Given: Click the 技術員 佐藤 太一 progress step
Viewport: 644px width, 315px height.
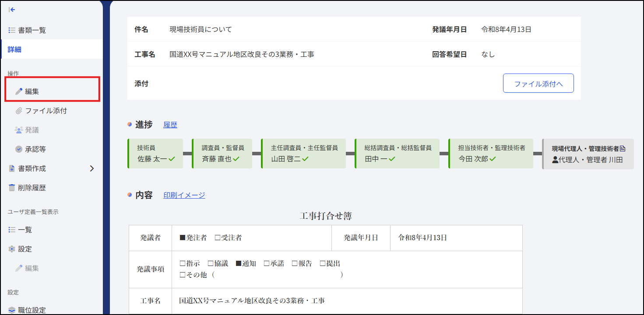Looking at the screenshot, I should 155,154.
